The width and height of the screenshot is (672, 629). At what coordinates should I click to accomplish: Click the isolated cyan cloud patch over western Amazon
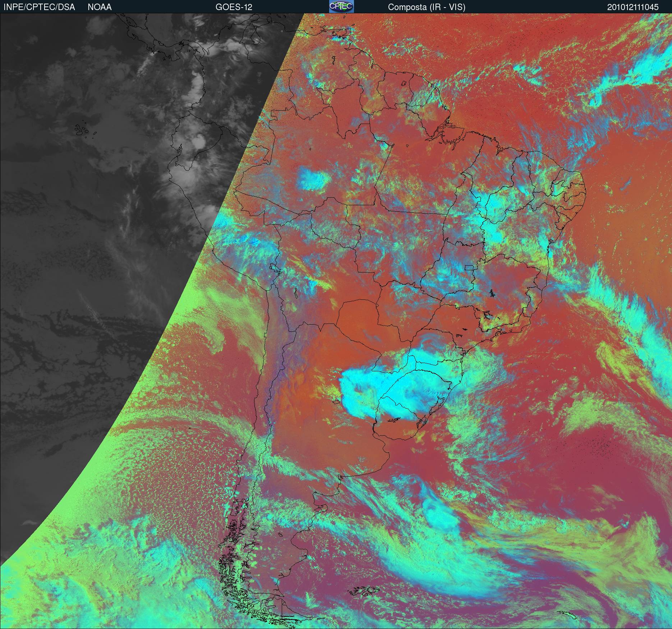coord(313,179)
